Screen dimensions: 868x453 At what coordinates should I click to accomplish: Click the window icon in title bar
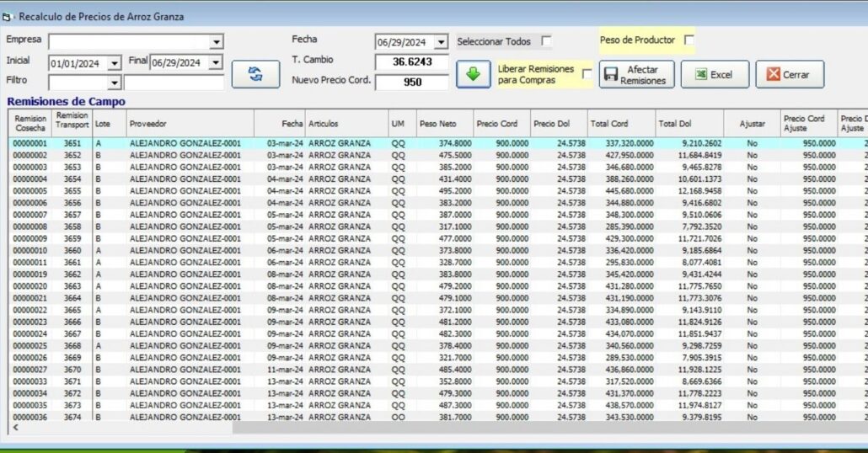8,16
